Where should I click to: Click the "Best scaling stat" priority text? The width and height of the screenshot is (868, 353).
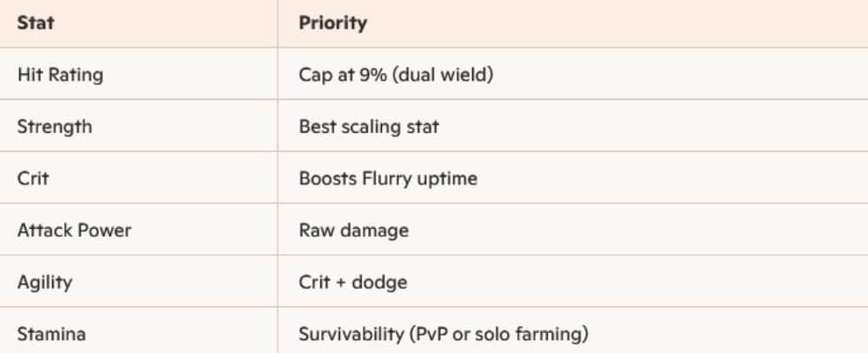(369, 127)
